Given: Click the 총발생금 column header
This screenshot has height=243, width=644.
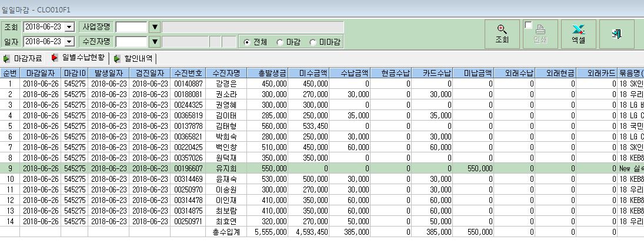Looking at the screenshot, I should pyautogui.click(x=267, y=73).
